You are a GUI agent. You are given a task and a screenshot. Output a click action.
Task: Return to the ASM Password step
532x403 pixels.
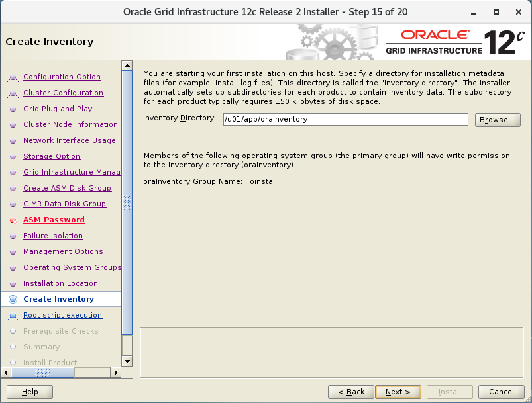coord(54,220)
